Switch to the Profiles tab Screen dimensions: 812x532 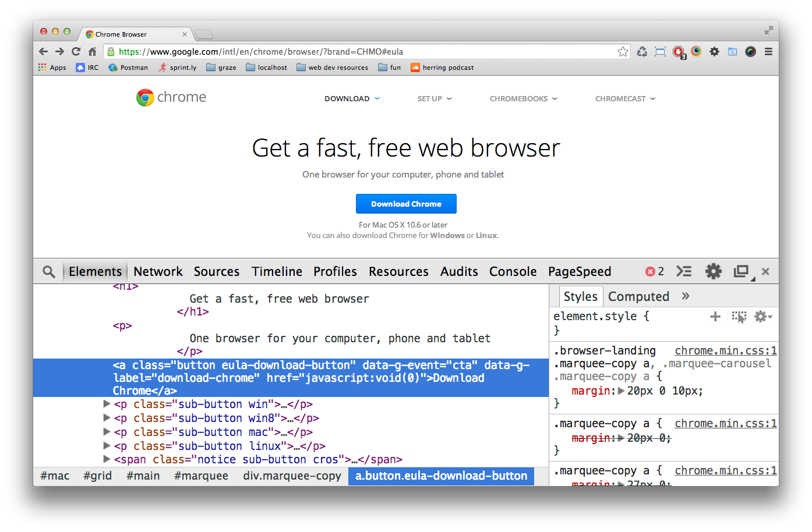[x=335, y=272]
